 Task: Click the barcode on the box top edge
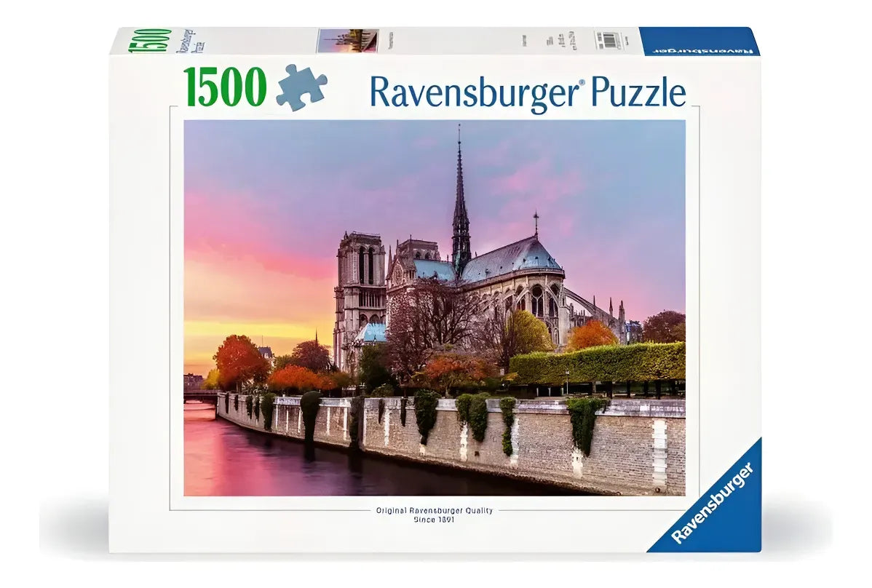(611, 40)
